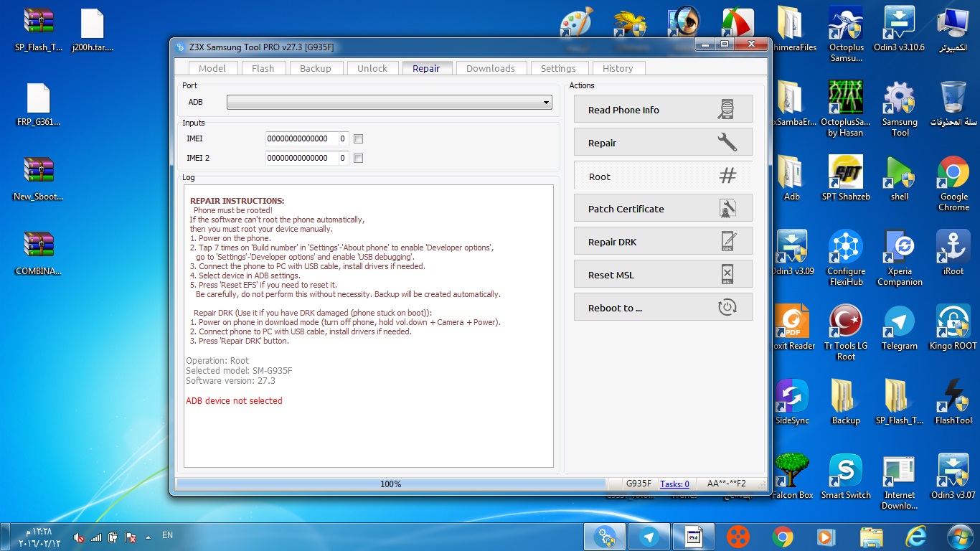Click the phone icon on Read Phone Info
This screenshot has width=980, height=551.
tap(727, 109)
